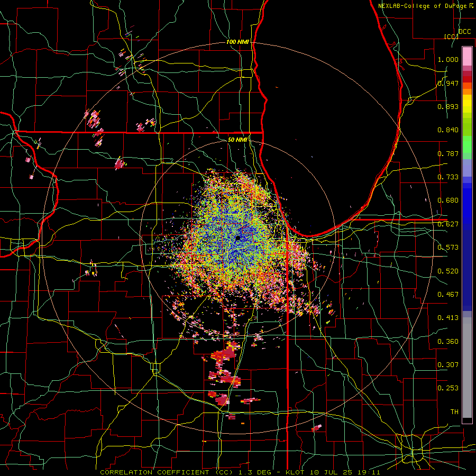The height and width of the screenshot is (476, 476).
Task: Click the 100 NMI range ring label
Action: pos(237,42)
